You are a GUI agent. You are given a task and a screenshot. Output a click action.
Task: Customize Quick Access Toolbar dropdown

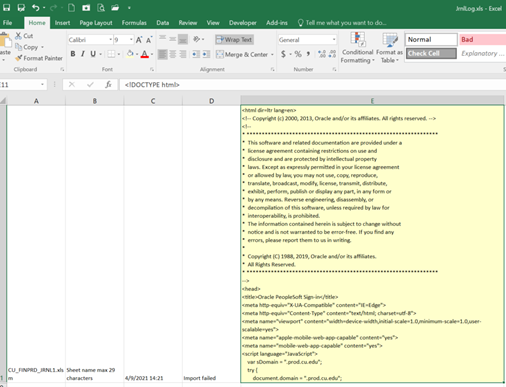click(129, 8)
